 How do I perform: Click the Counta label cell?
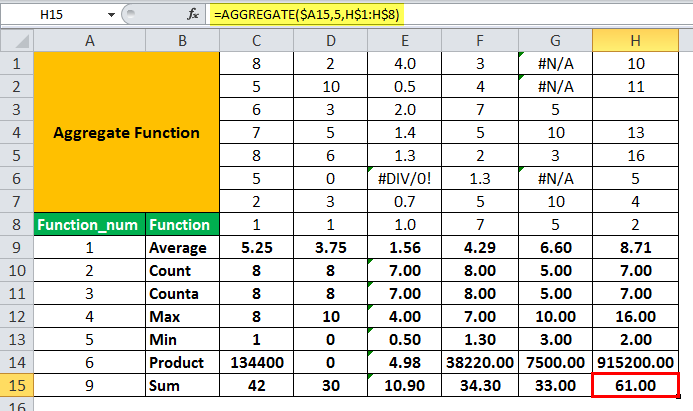[x=183, y=293]
